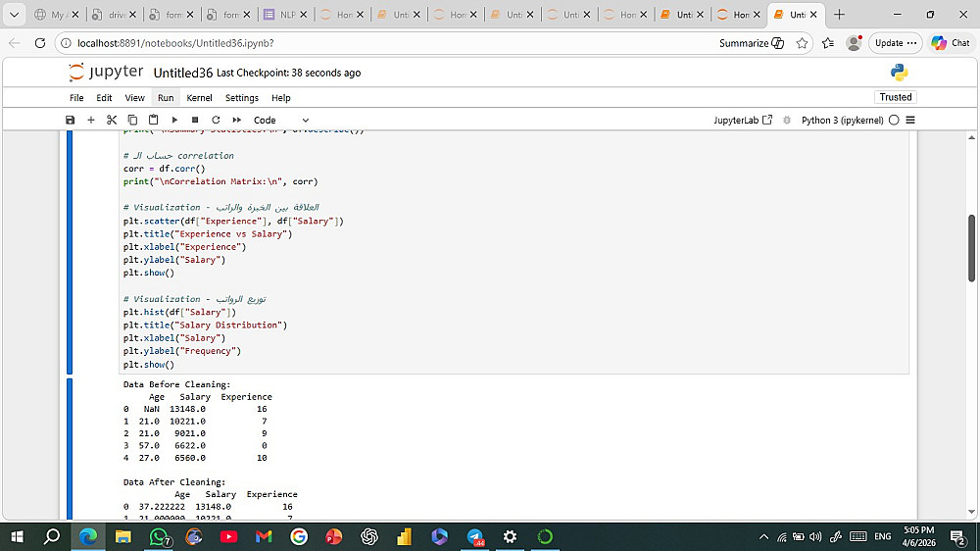Open ChatGPT from the taskbar

pyautogui.click(x=369, y=536)
